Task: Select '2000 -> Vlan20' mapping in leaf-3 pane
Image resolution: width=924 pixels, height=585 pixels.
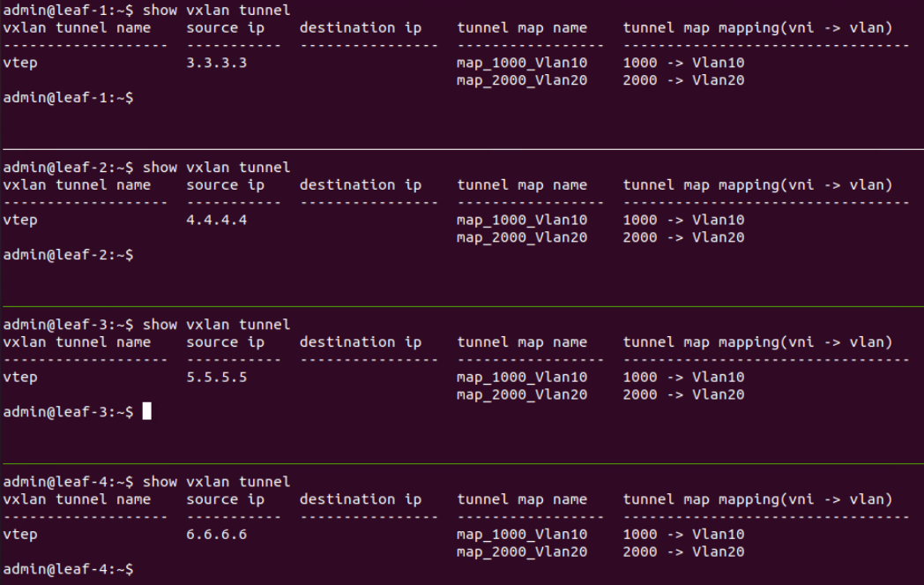Action: (683, 395)
